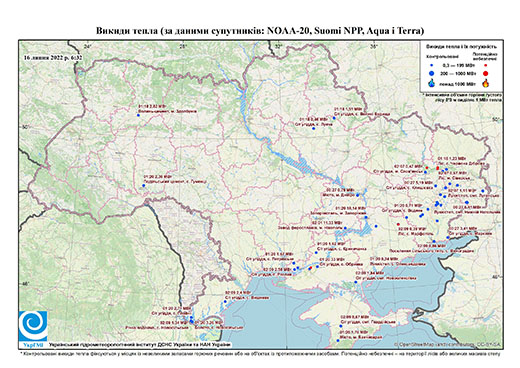Click the over 1000 MW legend label

coord(457,83)
